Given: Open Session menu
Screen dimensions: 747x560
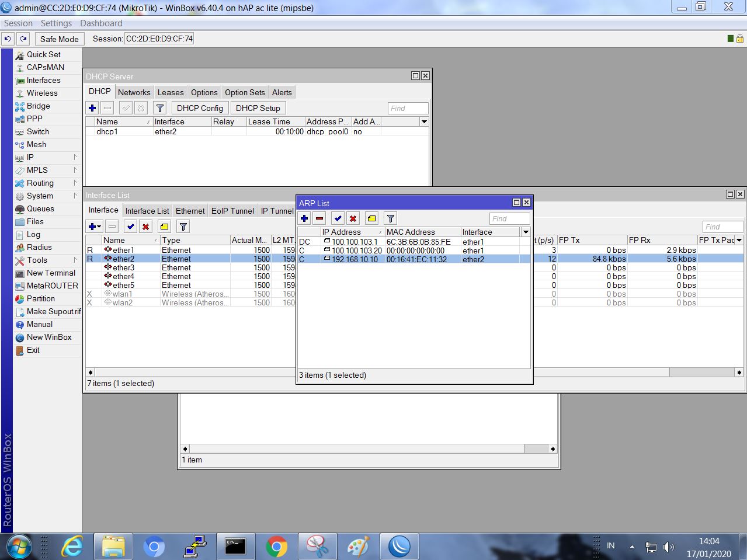Looking at the screenshot, I should (18, 23).
